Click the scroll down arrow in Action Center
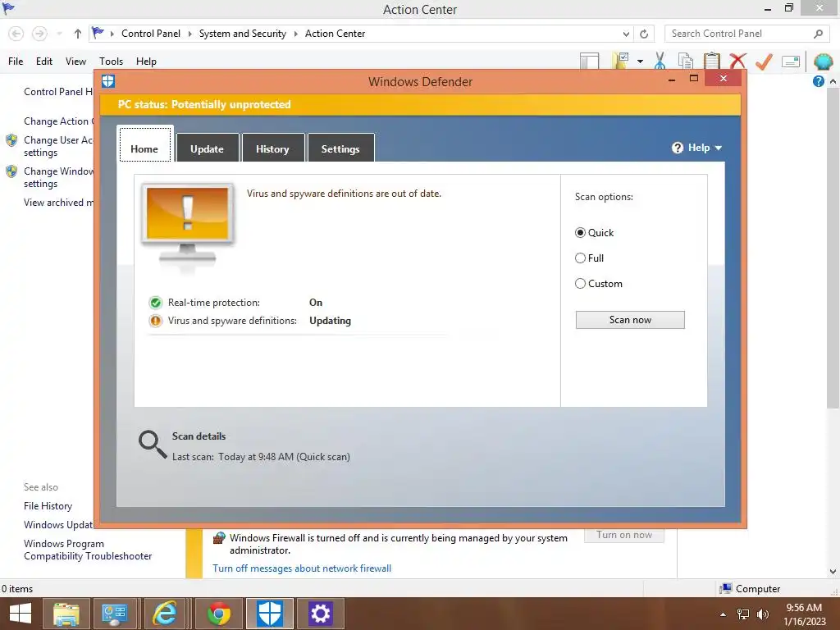Screen dimensions: 840x630 coord(833,572)
